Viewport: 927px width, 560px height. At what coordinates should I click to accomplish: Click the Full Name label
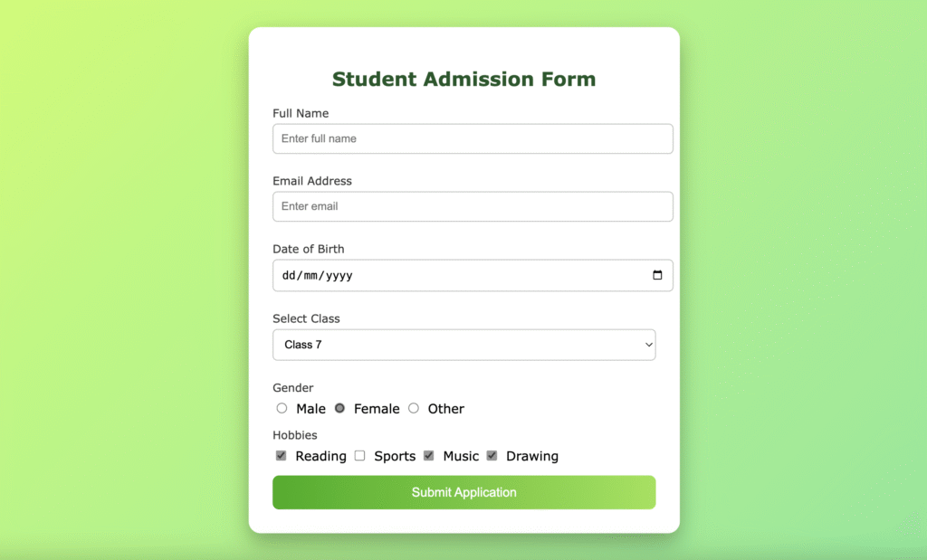click(301, 113)
